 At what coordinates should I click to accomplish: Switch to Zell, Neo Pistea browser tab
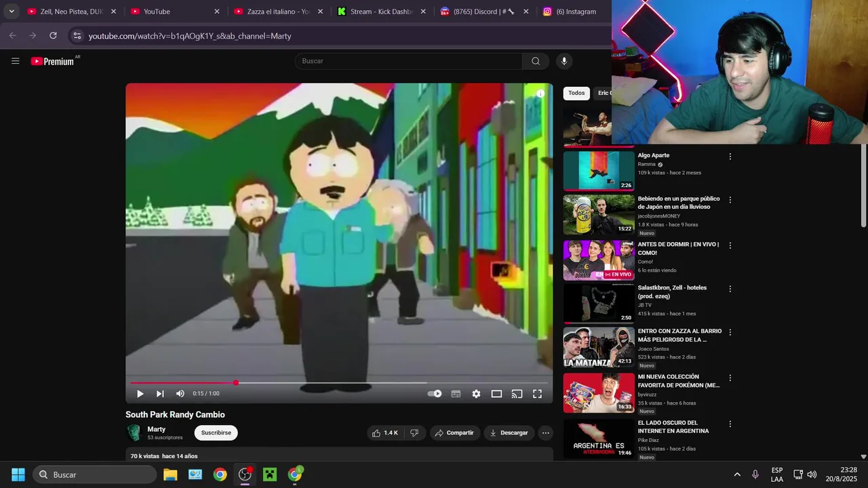pos(71,12)
